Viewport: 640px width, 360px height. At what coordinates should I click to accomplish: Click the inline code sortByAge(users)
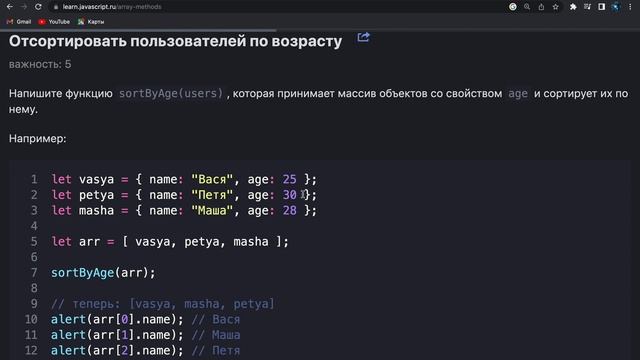pos(171,93)
